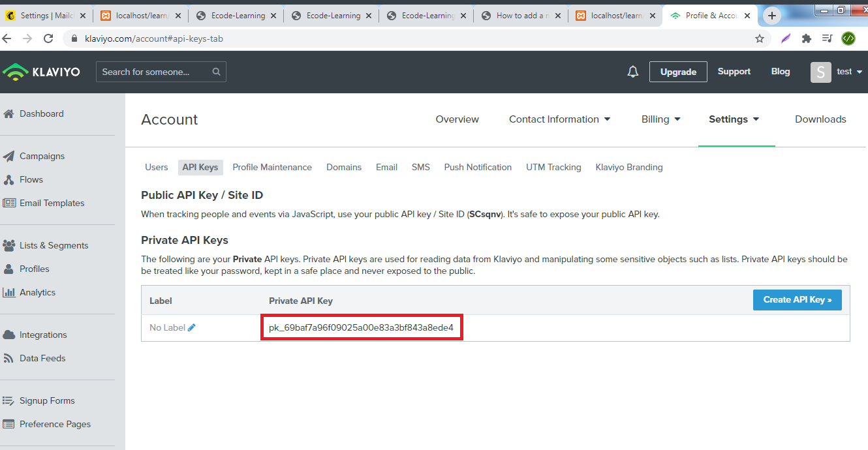
Task: Open the SMS sub-tab
Action: (421, 168)
